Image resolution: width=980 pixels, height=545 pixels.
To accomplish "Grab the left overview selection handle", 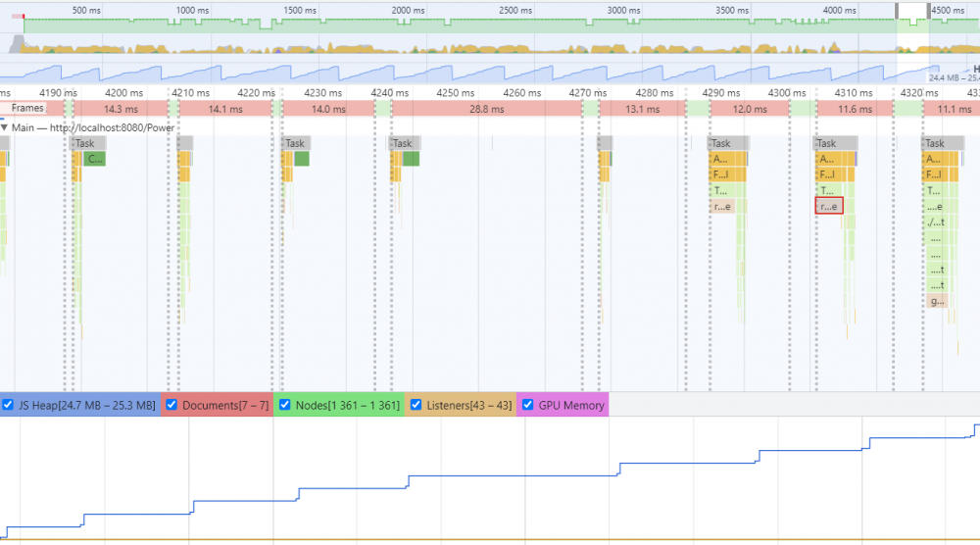I will click(897, 11).
